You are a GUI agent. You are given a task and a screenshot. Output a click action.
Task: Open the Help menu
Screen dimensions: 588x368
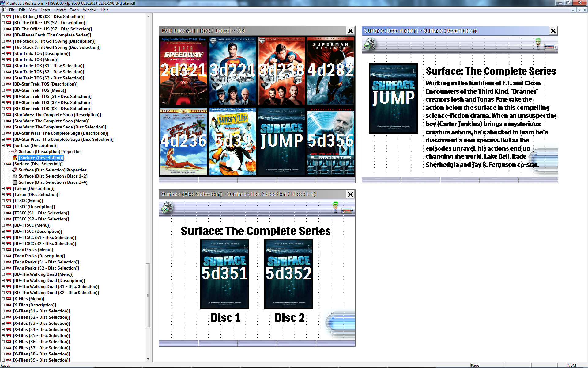104,10
